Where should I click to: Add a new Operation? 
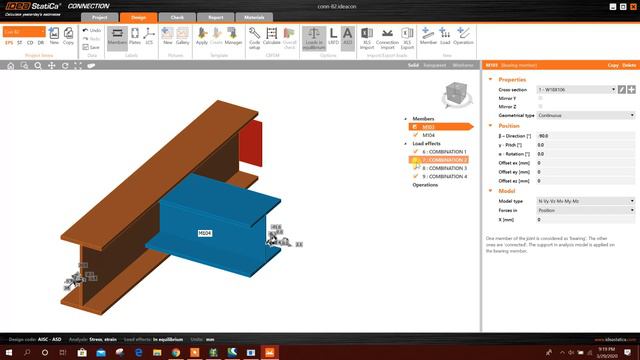point(463,36)
